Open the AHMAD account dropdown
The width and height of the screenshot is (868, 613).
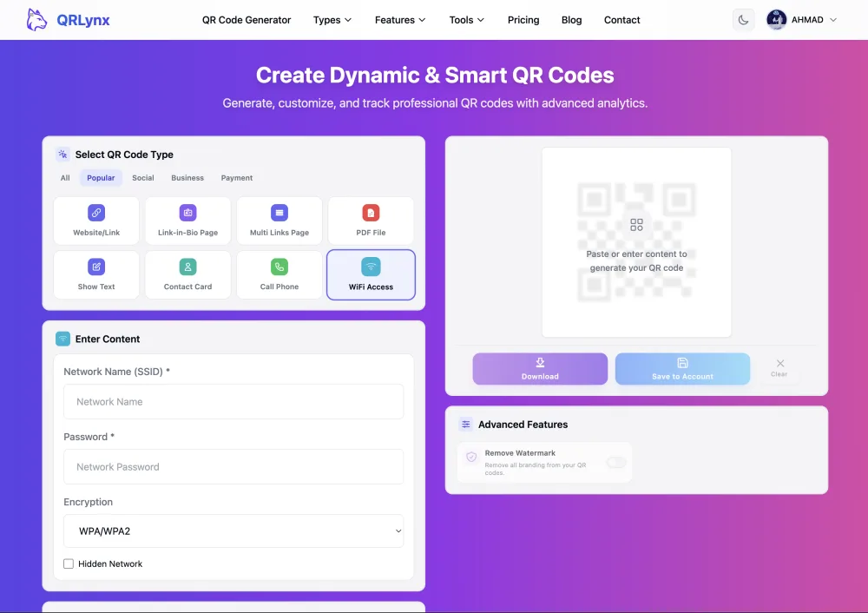pos(800,19)
